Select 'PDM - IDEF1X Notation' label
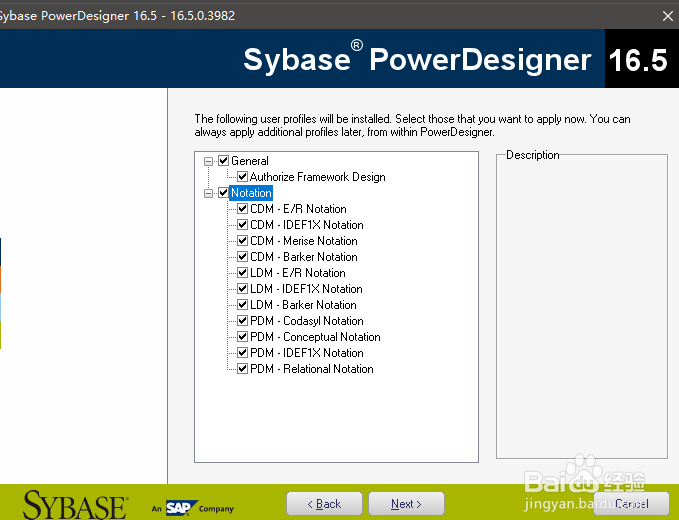Image resolution: width=679 pixels, height=520 pixels. (x=307, y=353)
